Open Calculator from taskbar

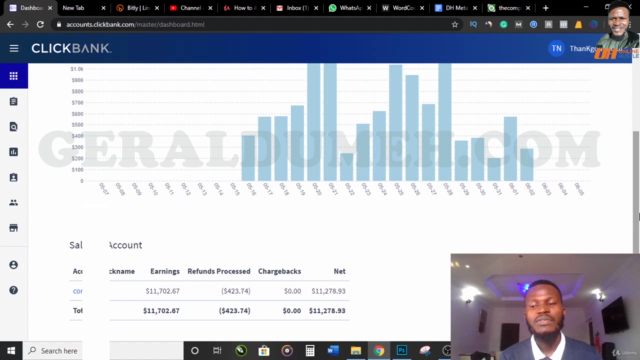coord(310,351)
